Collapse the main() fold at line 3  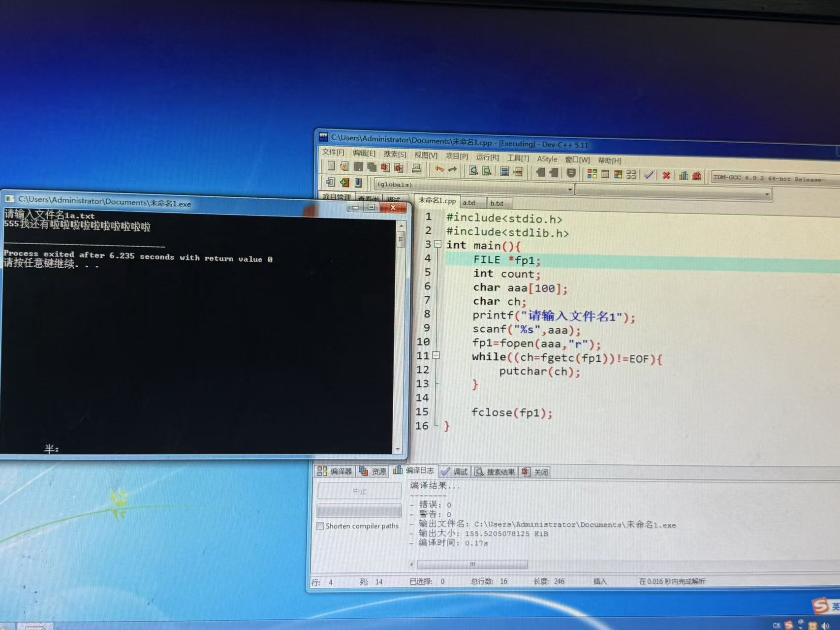coord(437,244)
